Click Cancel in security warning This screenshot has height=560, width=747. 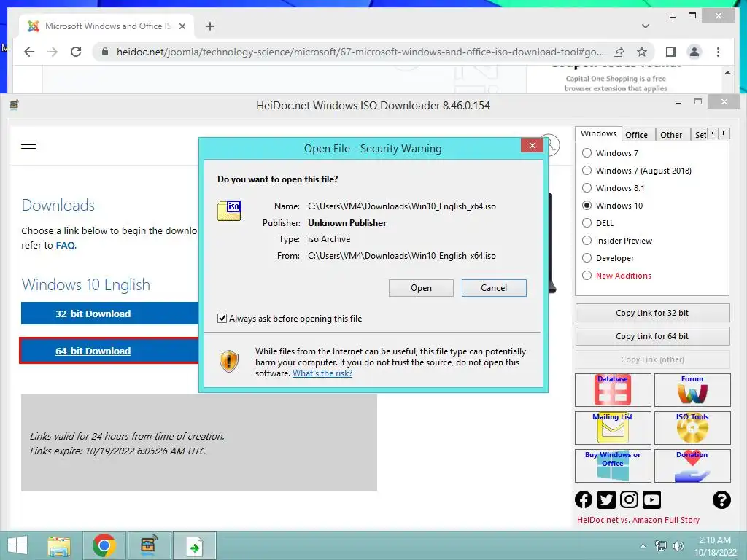click(x=494, y=288)
